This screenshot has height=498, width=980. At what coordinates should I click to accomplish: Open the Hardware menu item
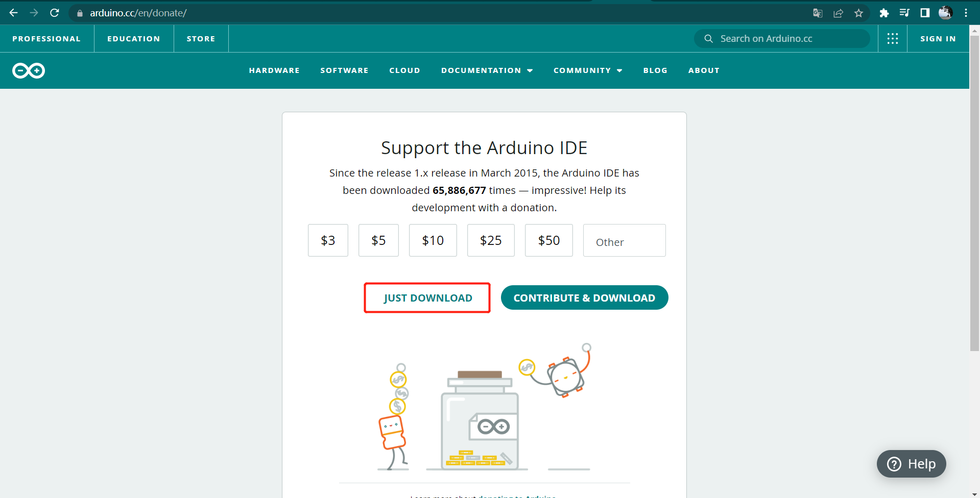[274, 70]
